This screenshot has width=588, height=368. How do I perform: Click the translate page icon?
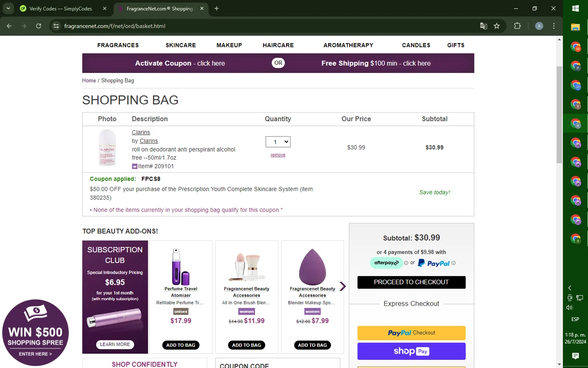(483, 26)
